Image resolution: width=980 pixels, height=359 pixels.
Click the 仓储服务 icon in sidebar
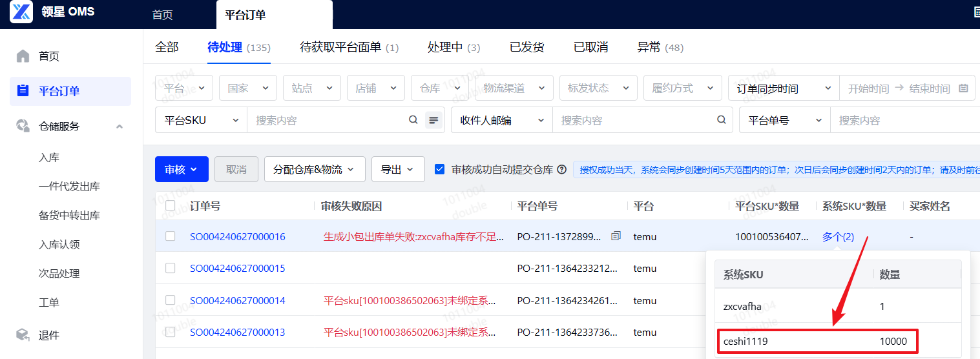[23, 126]
